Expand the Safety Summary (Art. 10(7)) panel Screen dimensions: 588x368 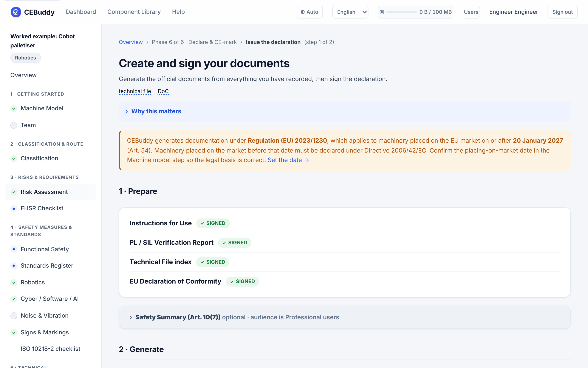pos(344,317)
